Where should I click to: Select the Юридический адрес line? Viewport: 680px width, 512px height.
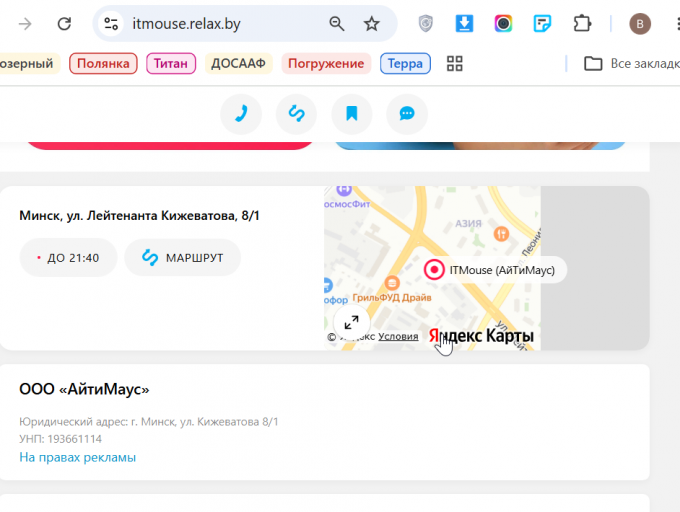point(149,422)
